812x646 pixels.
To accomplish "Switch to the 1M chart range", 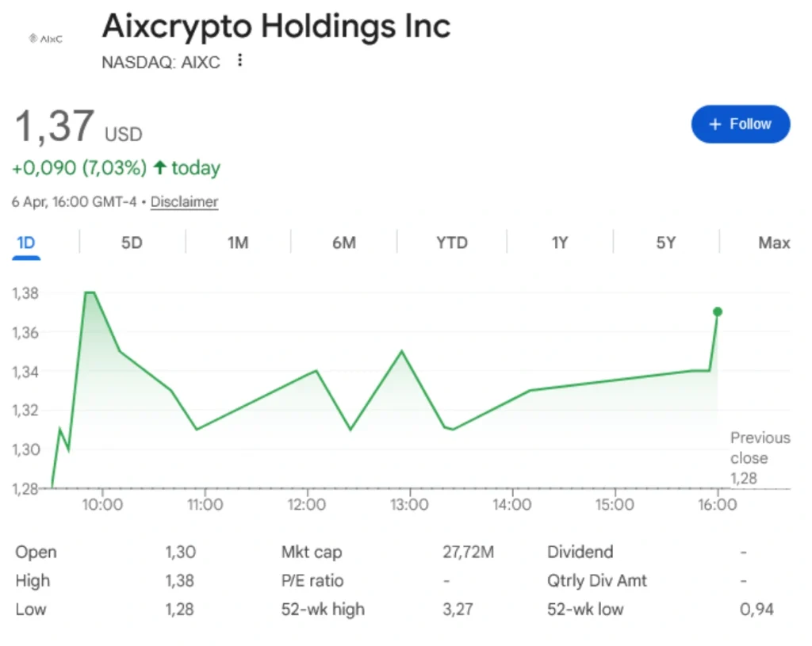I will [x=238, y=243].
